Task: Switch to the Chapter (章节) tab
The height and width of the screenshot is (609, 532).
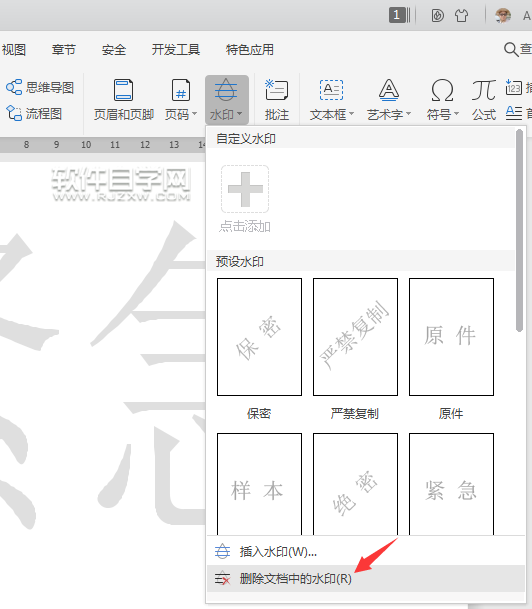Action: coord(64,49)
